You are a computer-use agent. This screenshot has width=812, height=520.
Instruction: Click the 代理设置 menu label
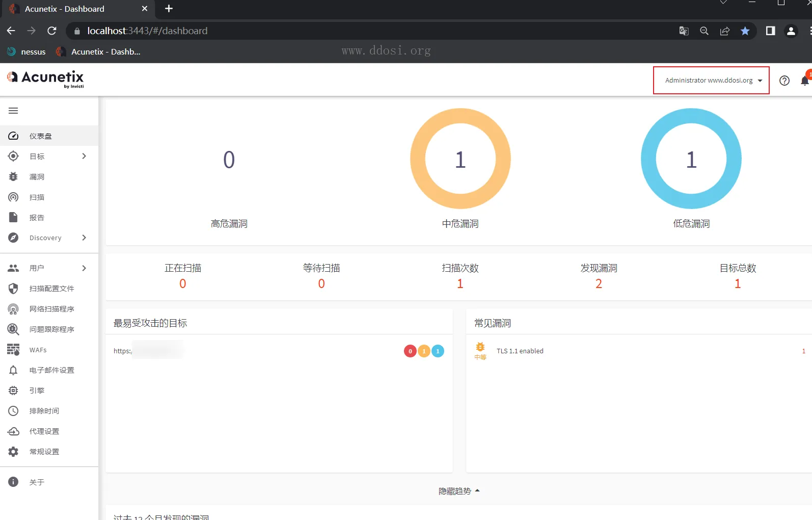44,431
